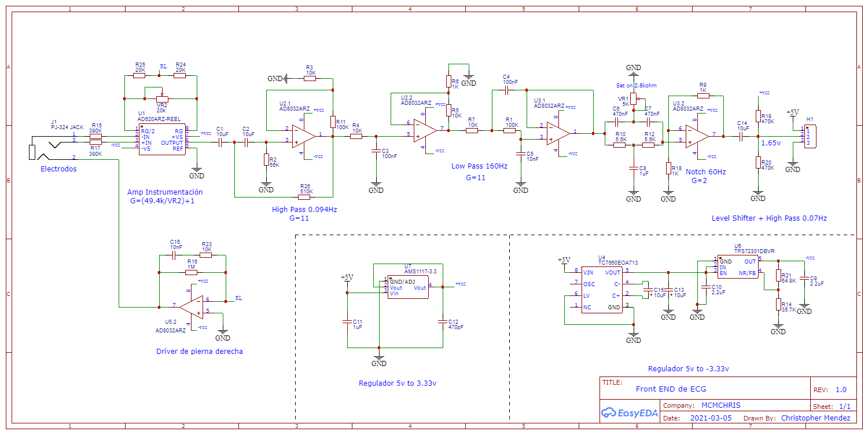Select resistor R24 20K

point(181,76)
